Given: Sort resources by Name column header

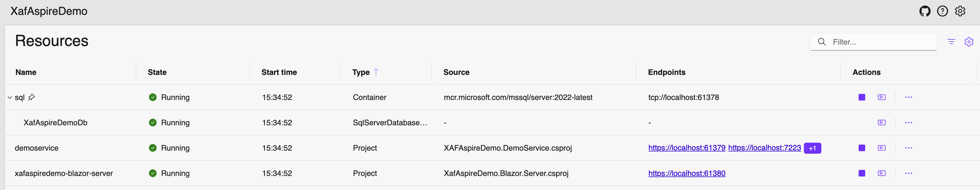Looking at the screenshot, I should (26, 72).
